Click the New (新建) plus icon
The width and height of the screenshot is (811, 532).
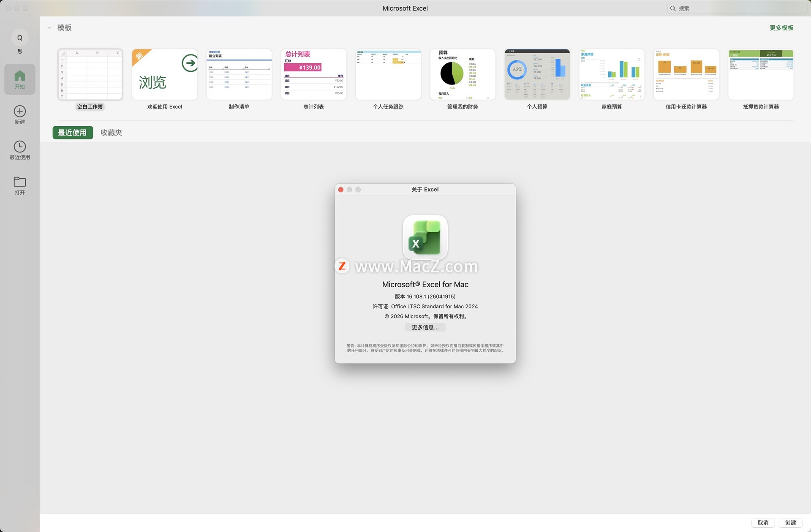[19, 111]
